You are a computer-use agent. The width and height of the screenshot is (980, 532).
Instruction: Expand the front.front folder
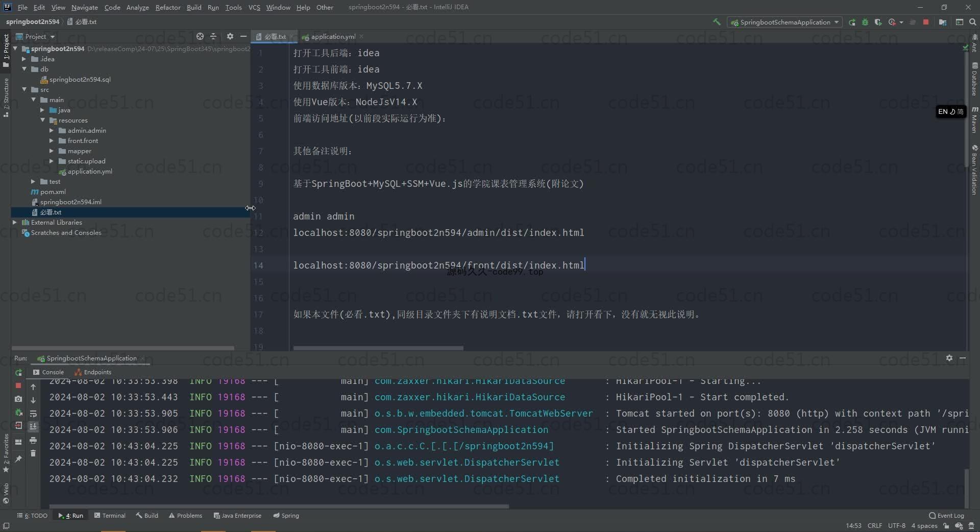tap(52, 140)
